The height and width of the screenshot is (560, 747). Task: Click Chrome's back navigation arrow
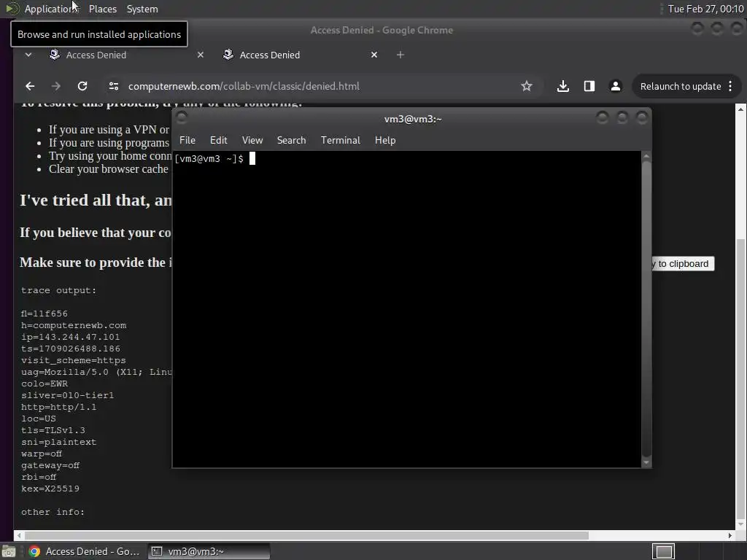(30, 86)
